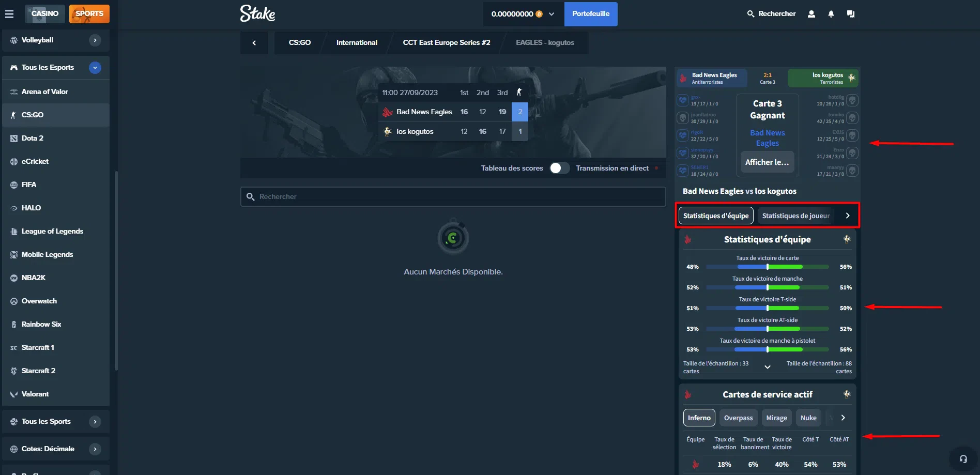Click the Dota 2 icon
The image size is (980, 475).
[14, 139]
